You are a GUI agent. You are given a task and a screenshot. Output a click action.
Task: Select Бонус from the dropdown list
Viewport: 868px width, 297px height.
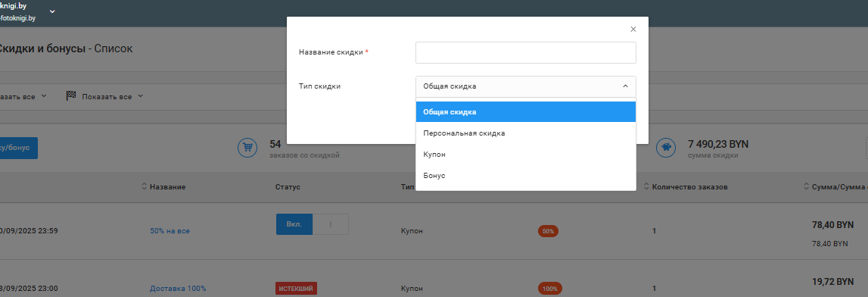point(526,175)
